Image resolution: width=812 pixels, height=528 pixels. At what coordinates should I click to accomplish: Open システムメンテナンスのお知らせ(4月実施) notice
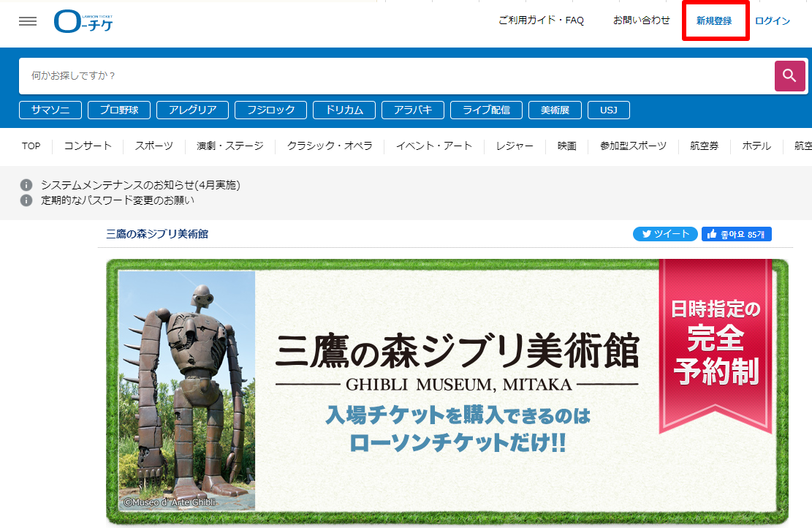pyautogui.click(x=140, y=185)
